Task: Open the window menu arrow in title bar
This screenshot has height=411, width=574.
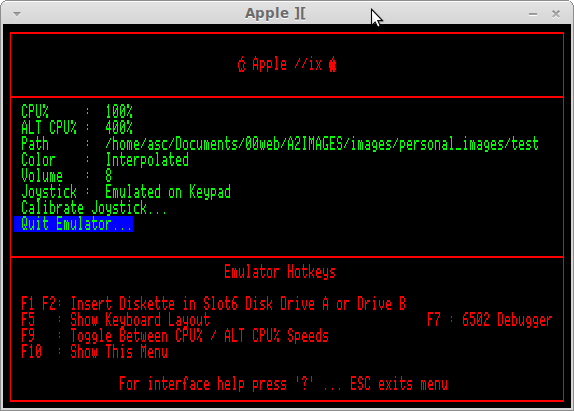Action: click(x=16, y=14)
